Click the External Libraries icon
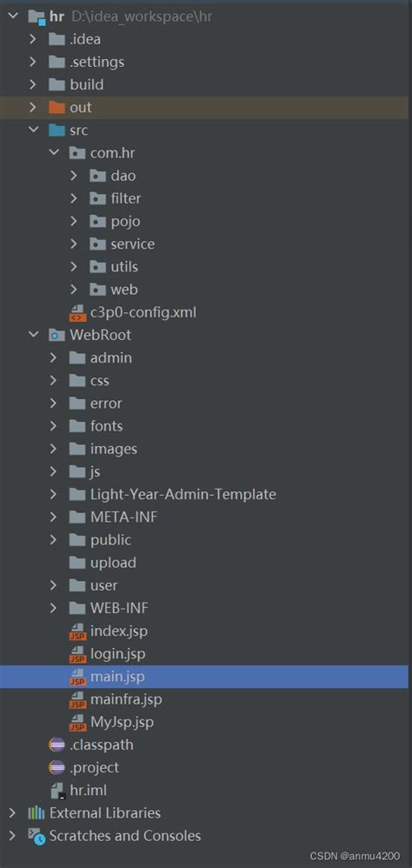The height and width of the screenshot is (868, 412). point(37,813)
